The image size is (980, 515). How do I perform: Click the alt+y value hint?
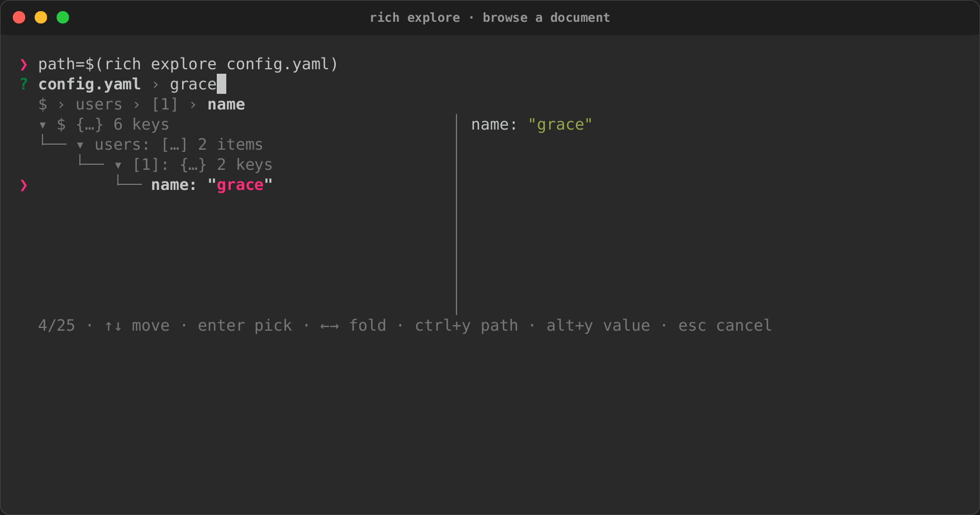pyautogui.click(x=598, y=326)
